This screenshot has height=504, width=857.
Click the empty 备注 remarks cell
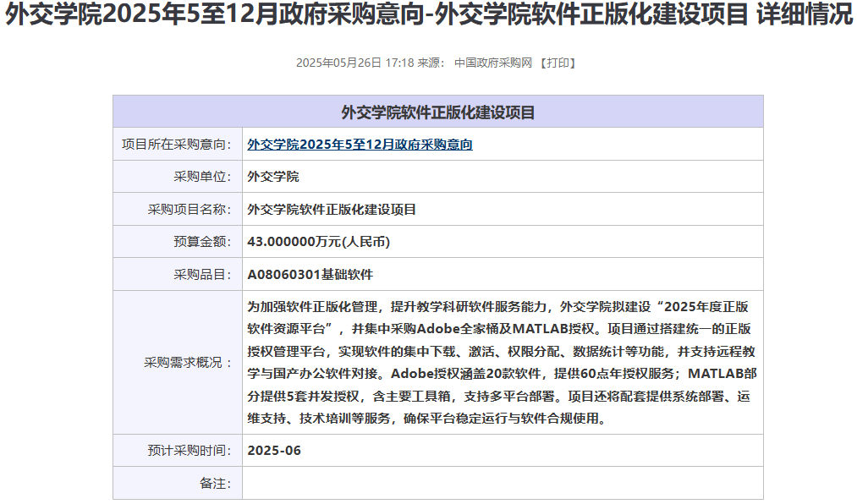502,483
